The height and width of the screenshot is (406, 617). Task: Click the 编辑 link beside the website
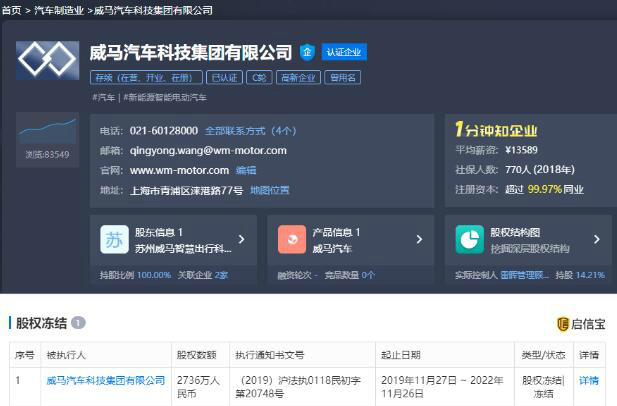click(246, 170)
